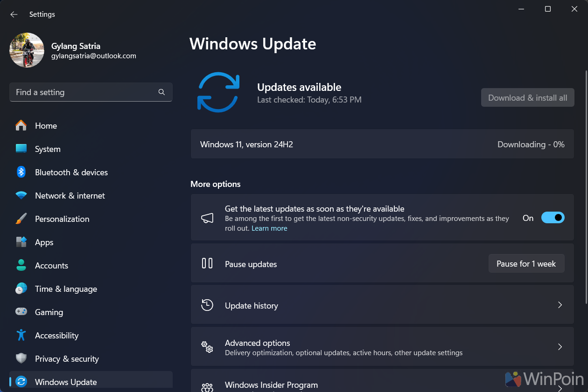The height and width of the screenshot is (392, 588).
Task: Click the Advanced options gears icon
Action: (207, 347)
